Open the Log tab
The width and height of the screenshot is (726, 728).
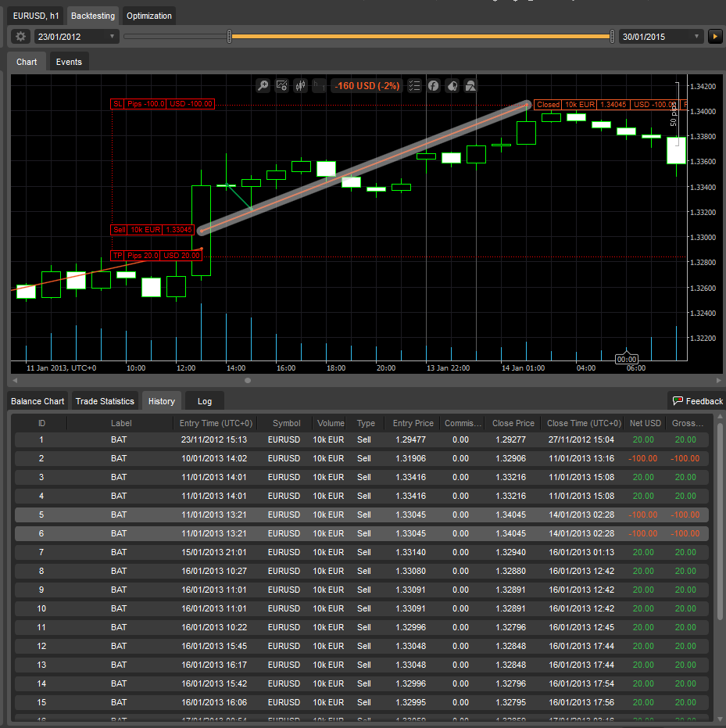coord(205,401)
